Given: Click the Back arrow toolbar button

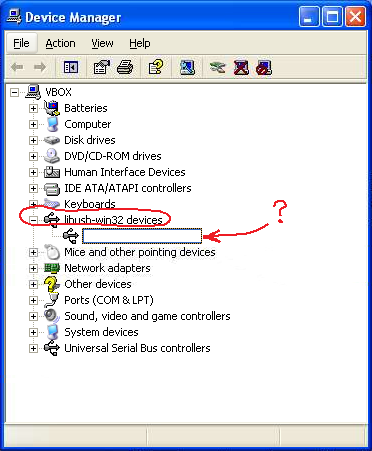Looking at the screenshot, I should (x=17, y=67).
